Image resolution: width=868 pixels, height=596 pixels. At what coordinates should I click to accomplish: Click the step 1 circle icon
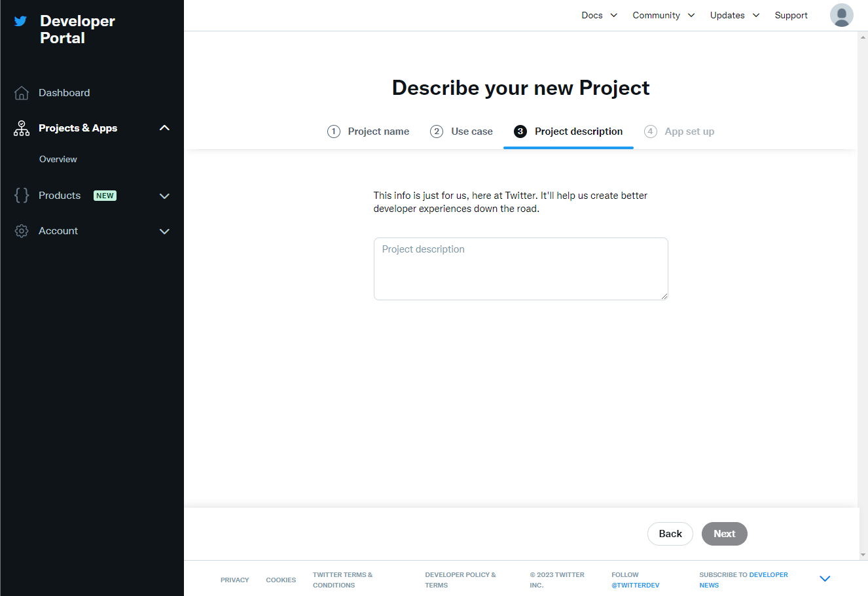click(334, 131)
